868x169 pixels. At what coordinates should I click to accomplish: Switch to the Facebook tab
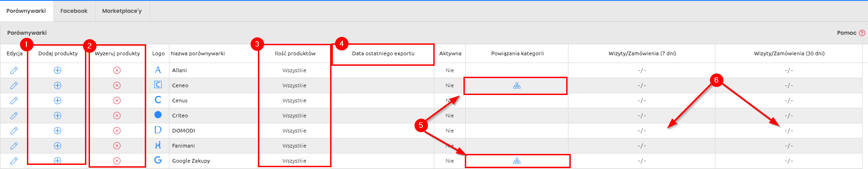coord(74,11)
